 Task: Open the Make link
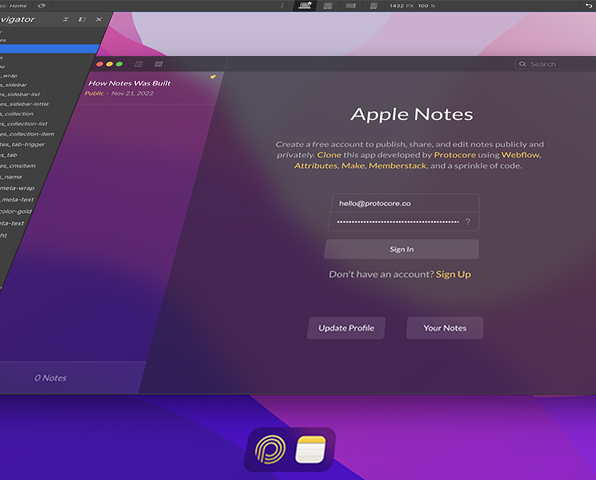(353, 166)
